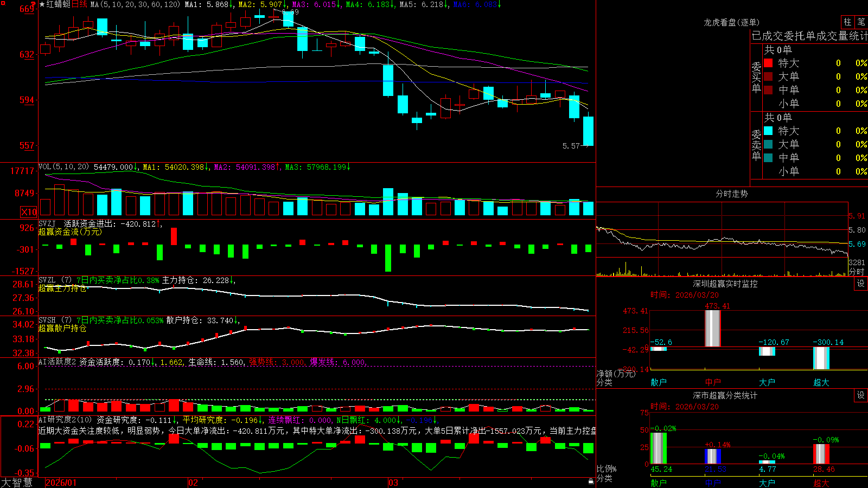Click AI活跃度2 indicator label
The width and height of the screenshot is (868, 488).
58,362
